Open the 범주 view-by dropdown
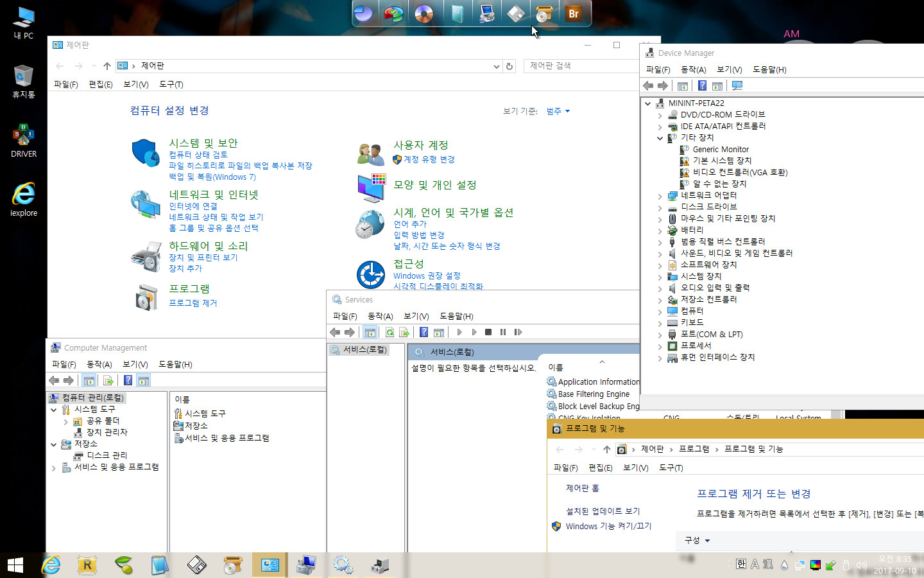Viewport: 924px width, 578px height. (558, 111)
